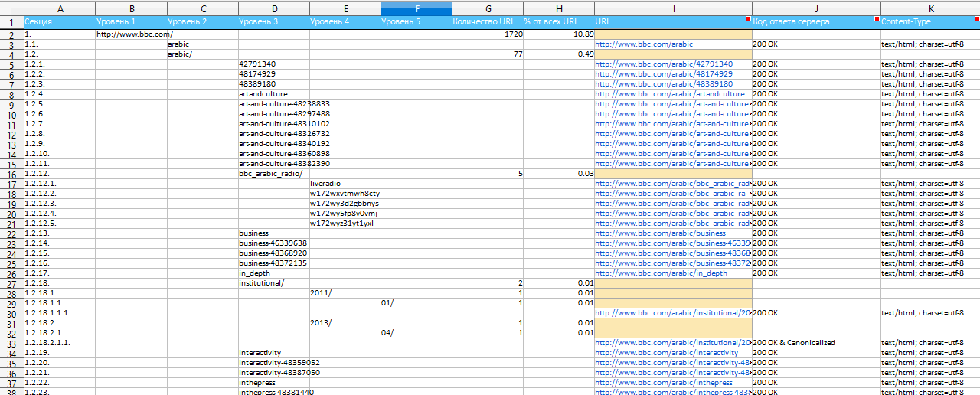Viewport: 980px width, 395px height.
Task: Open the arabic/artandculture URL link
Action: point(669,94)
